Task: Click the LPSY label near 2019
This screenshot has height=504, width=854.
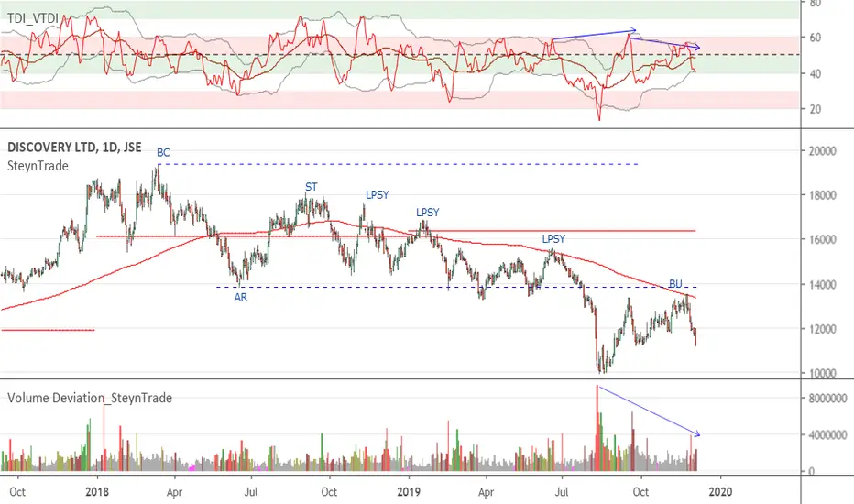Action: tap(428, 213)
